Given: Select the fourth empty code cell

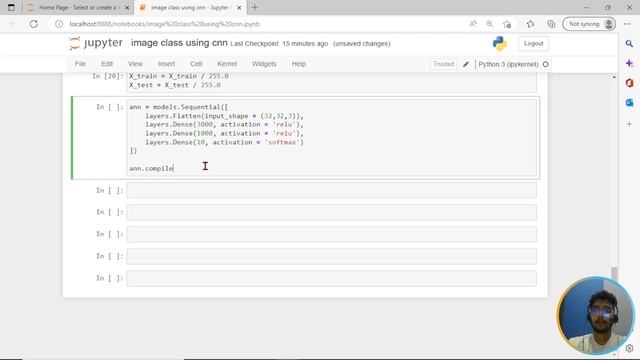Looking at the screenshot, I should 331,256.
